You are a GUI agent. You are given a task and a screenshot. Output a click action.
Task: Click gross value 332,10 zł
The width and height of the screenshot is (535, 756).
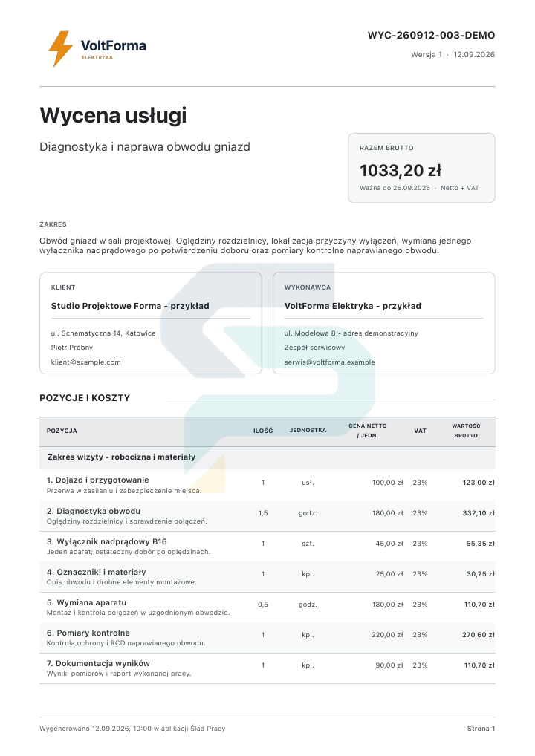[x=479, y=513]
